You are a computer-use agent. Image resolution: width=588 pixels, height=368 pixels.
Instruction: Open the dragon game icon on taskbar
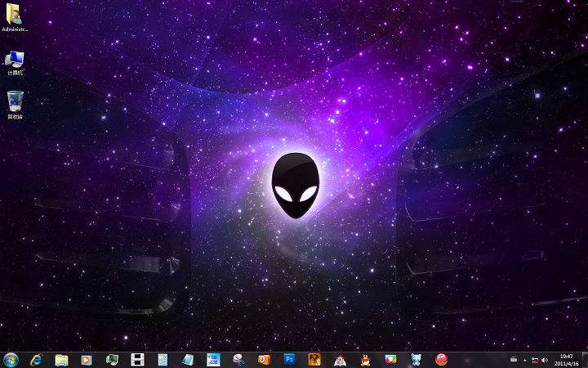[x=314, y=360]
